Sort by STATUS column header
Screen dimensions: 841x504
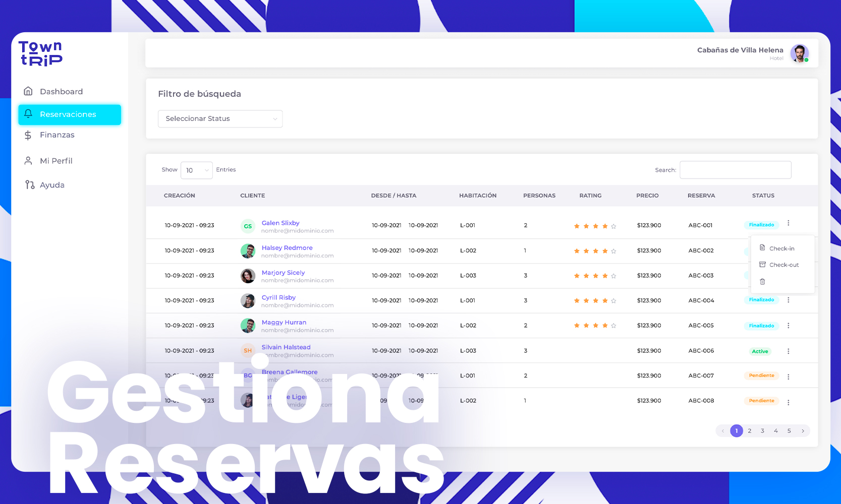pos(763,196)
